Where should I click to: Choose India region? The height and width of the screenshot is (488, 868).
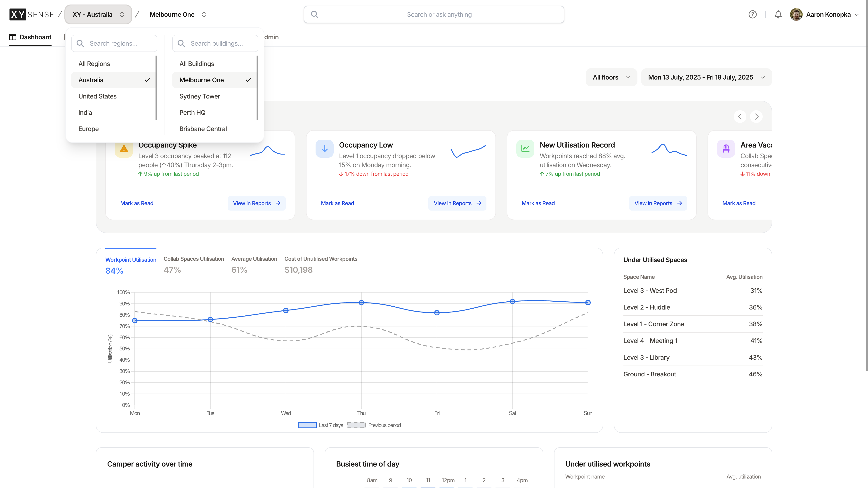point(113,113)
